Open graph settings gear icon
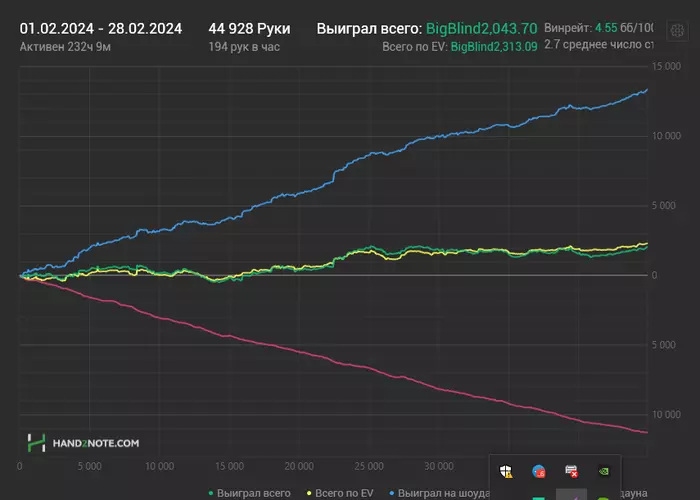The image size is (700, 500). (x=677, y=31)
